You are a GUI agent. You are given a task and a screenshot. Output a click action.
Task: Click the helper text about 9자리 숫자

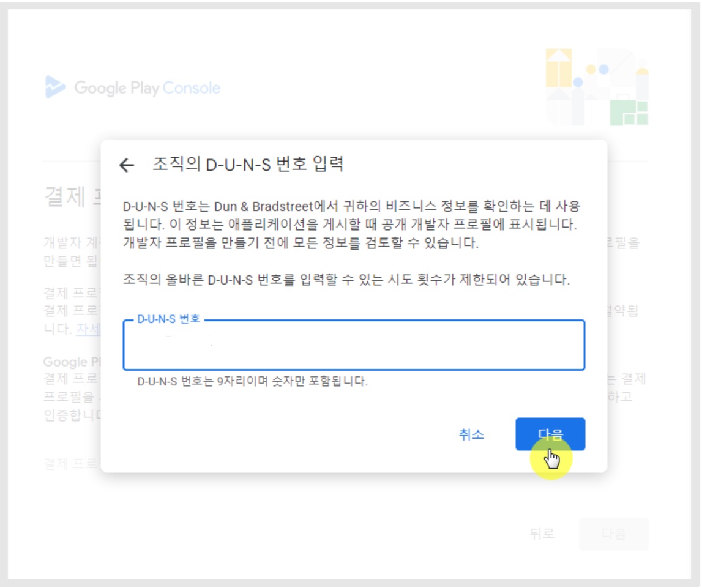click(252, 381)
